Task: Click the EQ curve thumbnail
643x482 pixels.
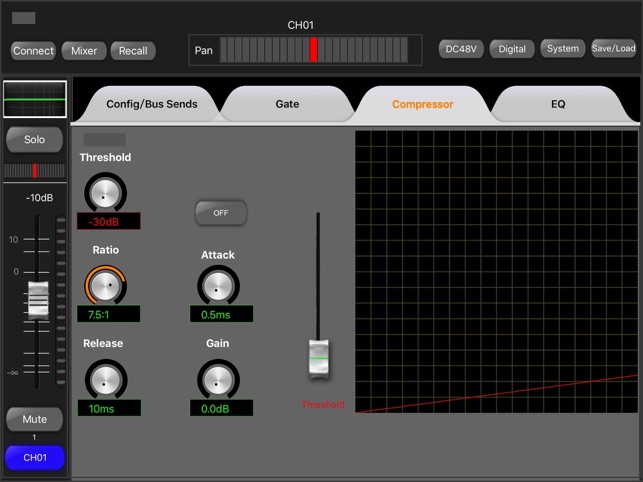Action: click(35, 99)
